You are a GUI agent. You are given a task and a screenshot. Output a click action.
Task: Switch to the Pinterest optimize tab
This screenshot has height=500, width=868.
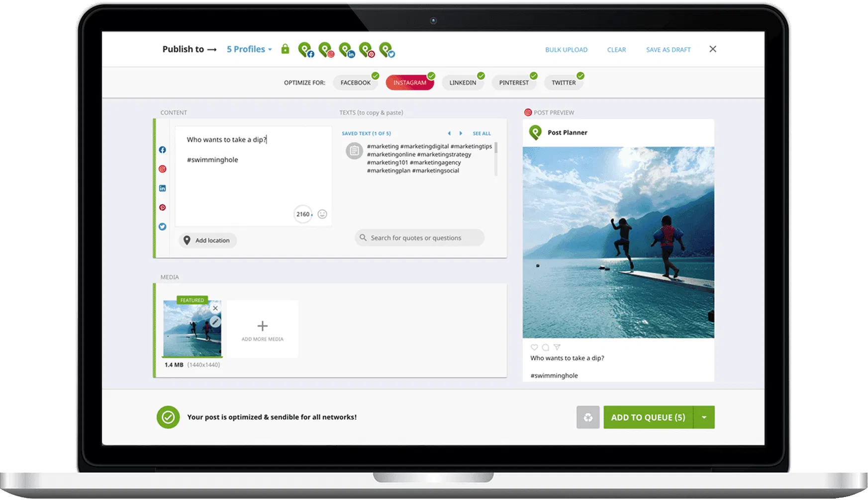[x=514, y=83]
